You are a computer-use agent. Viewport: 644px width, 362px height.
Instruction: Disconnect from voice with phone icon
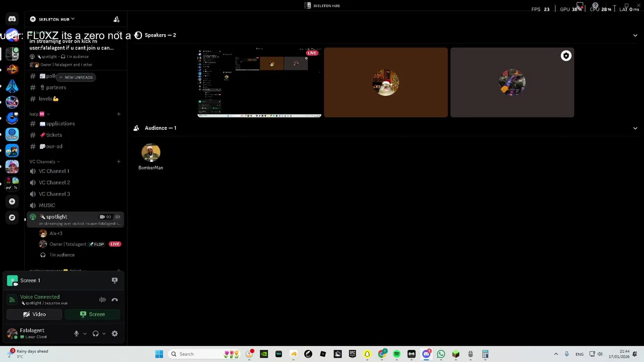click(x=115, y=300)
